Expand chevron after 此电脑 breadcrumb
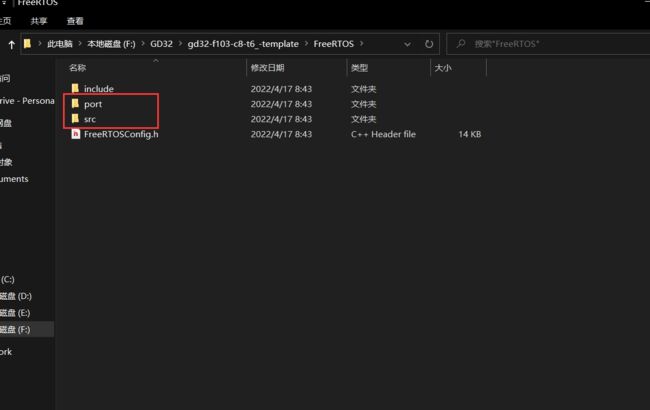Image resolution: width=650 pixels, height=410 pixels. (80, 44)
